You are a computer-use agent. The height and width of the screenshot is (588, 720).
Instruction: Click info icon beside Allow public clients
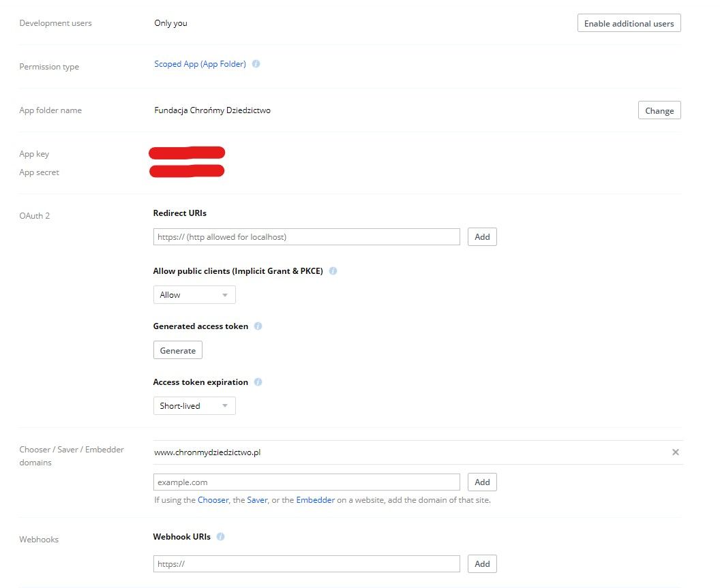[333, 270]
